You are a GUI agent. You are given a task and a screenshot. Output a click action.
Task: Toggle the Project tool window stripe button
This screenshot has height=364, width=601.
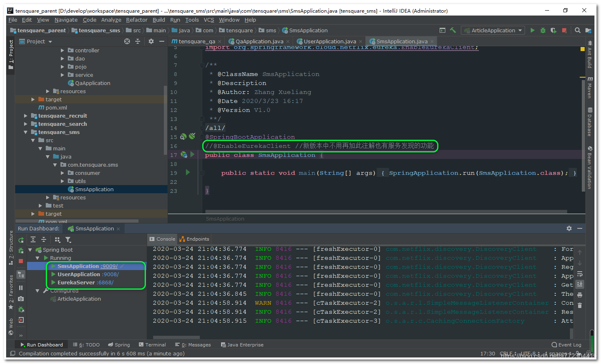11,55
